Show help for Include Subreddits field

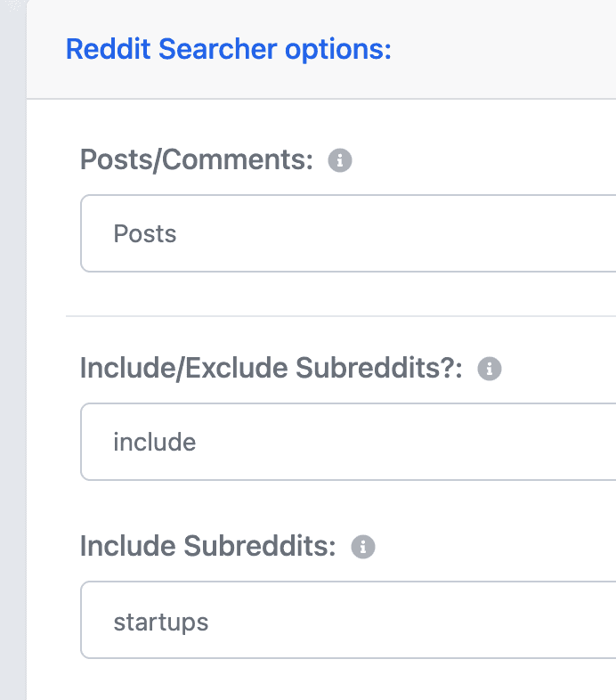363,547
